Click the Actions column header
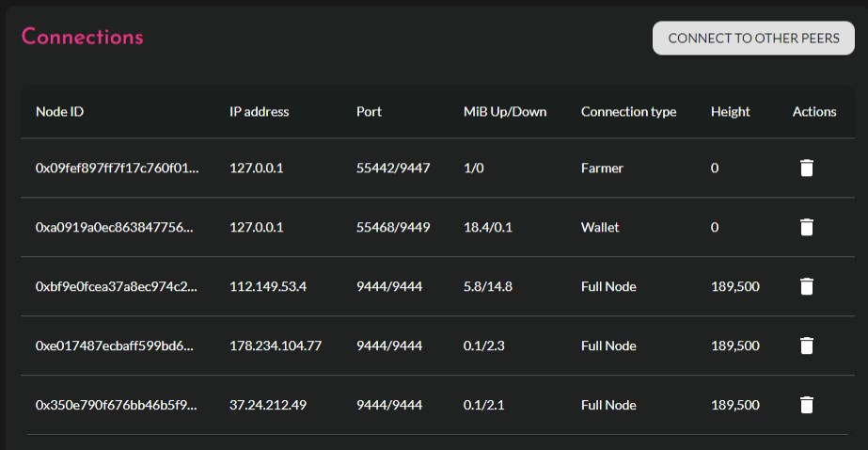 tap(814, 111)
